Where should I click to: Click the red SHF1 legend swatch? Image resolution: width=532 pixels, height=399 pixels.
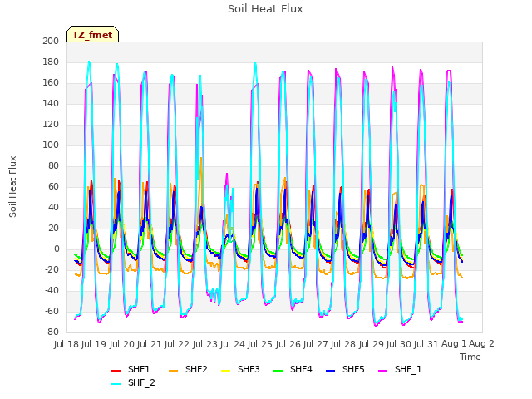(x=116, y=371)
